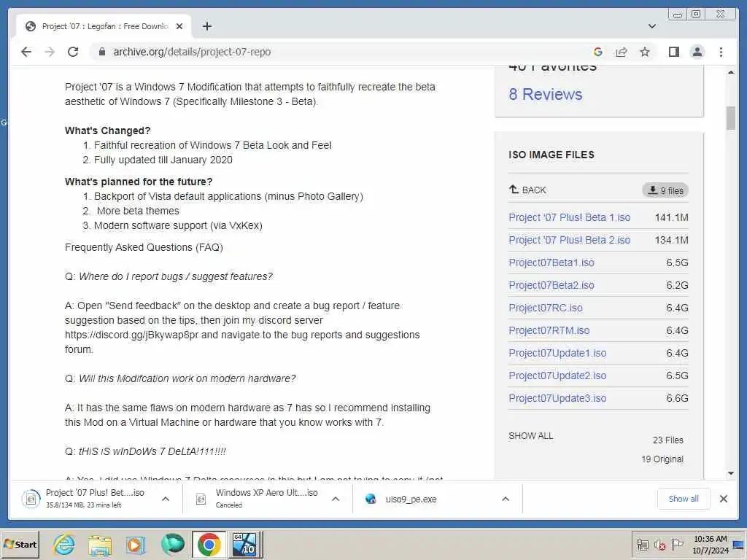Open Action Center flag icon
The width and height of the screenshot is (747, 560).
tap(677, 545)
